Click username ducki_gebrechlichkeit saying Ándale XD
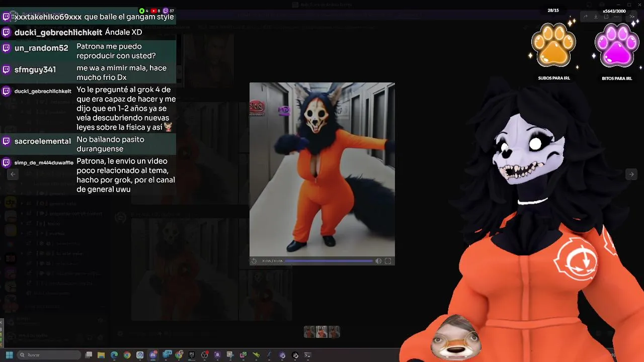Screen dimensions: 644x362 click(x=58, y=32)
